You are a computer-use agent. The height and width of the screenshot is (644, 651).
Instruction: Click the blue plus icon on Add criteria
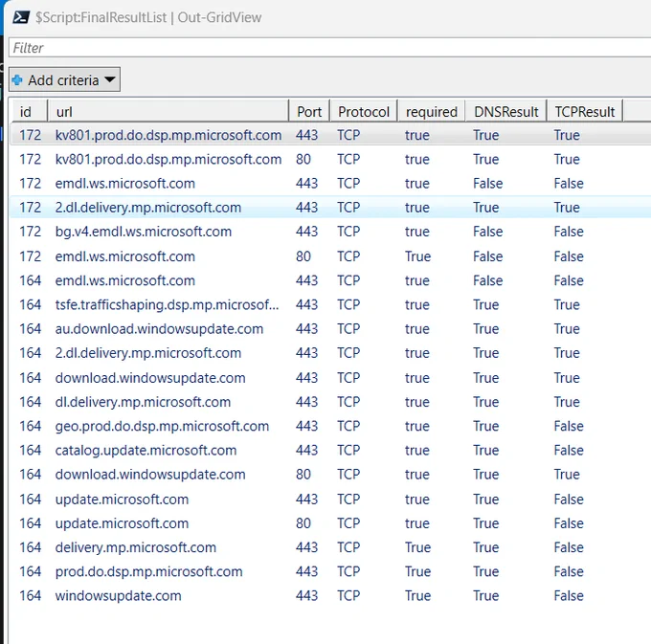[17, 79]
